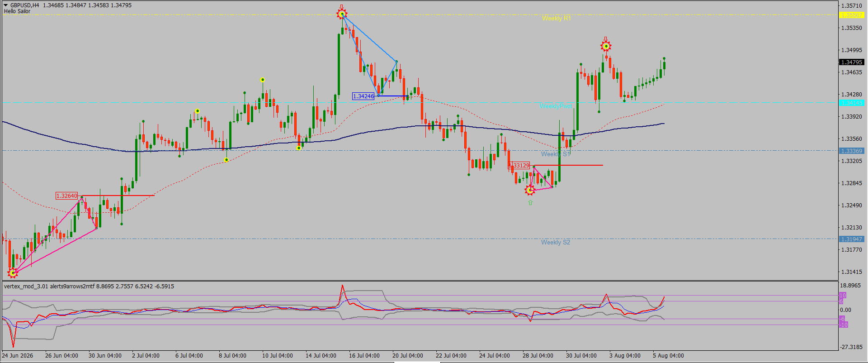The image size is (868, 363).
Task: Click the 1.31947 Weekly S2 price tag
Action: click(851, 239)
